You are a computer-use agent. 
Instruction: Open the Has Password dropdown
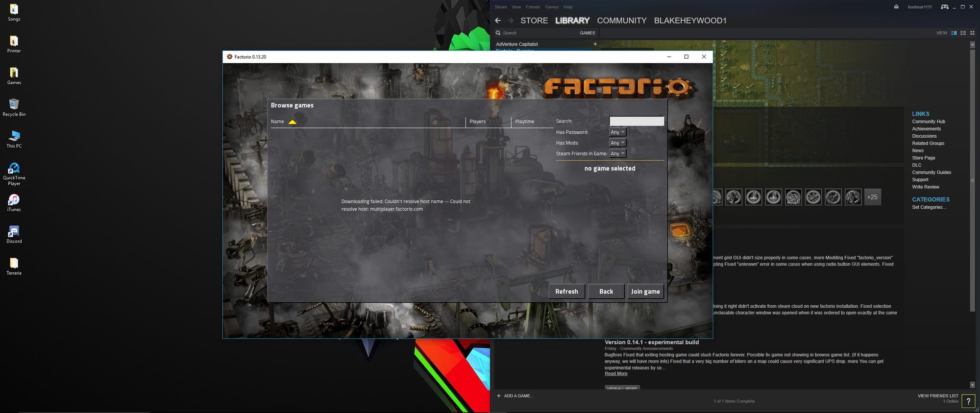617,132
